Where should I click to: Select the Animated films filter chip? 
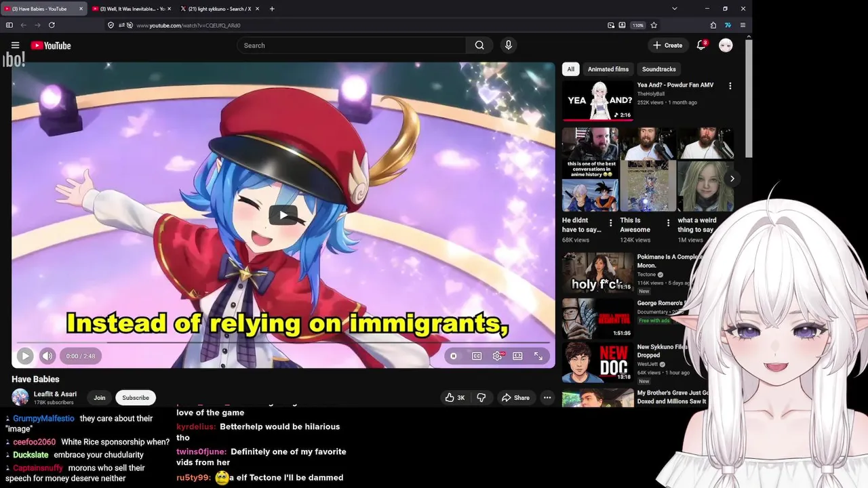click(608, 69)
